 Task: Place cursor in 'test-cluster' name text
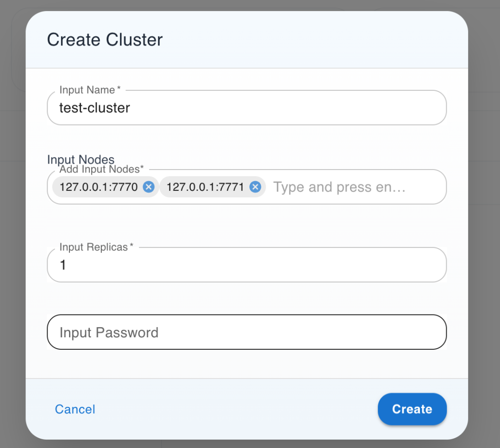(95, 108)
